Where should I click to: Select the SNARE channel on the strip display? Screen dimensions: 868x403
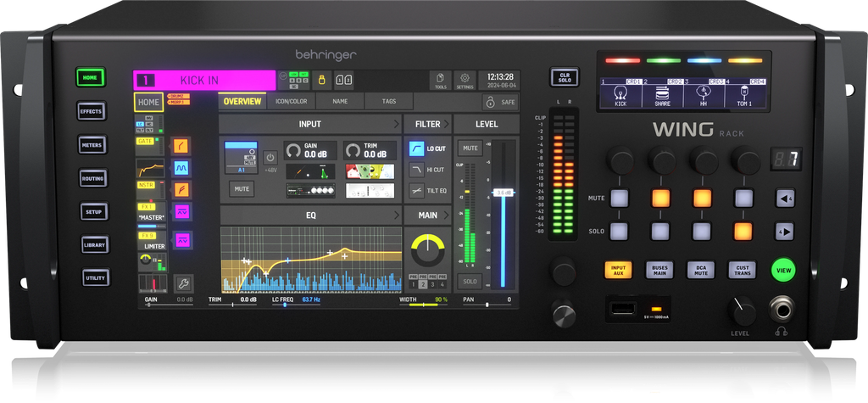tap(662, 93)
